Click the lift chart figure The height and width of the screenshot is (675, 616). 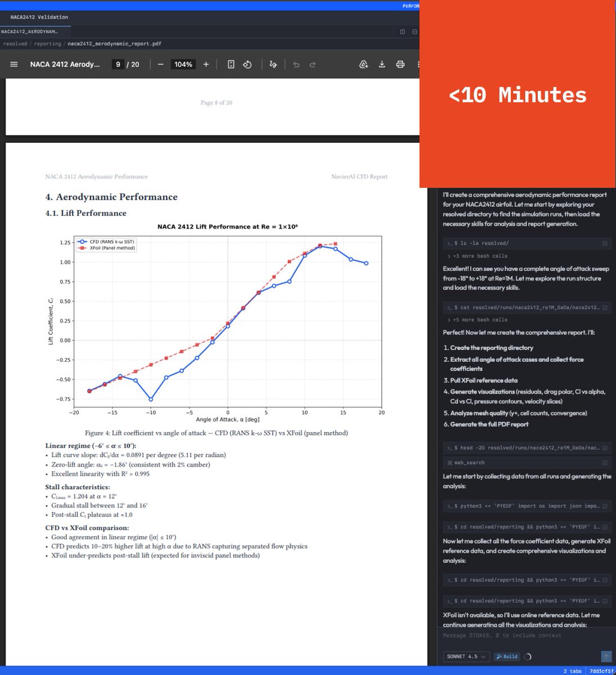tap(216, 322)
